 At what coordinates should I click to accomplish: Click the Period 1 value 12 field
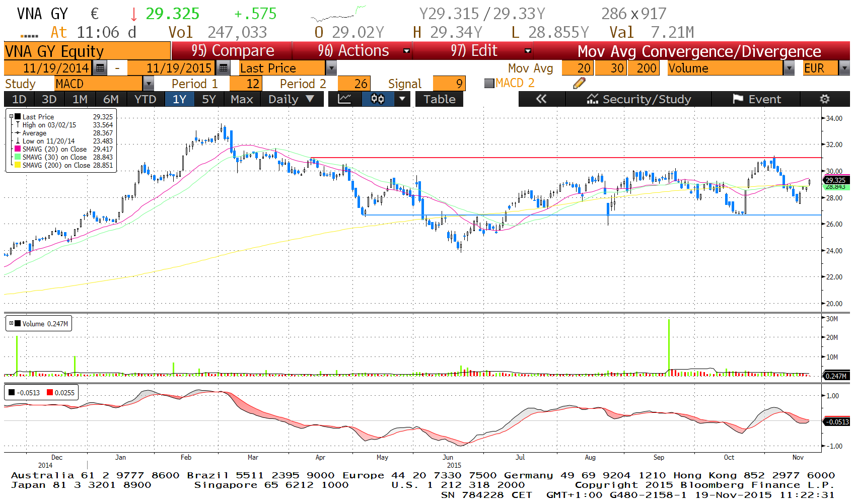245,84
